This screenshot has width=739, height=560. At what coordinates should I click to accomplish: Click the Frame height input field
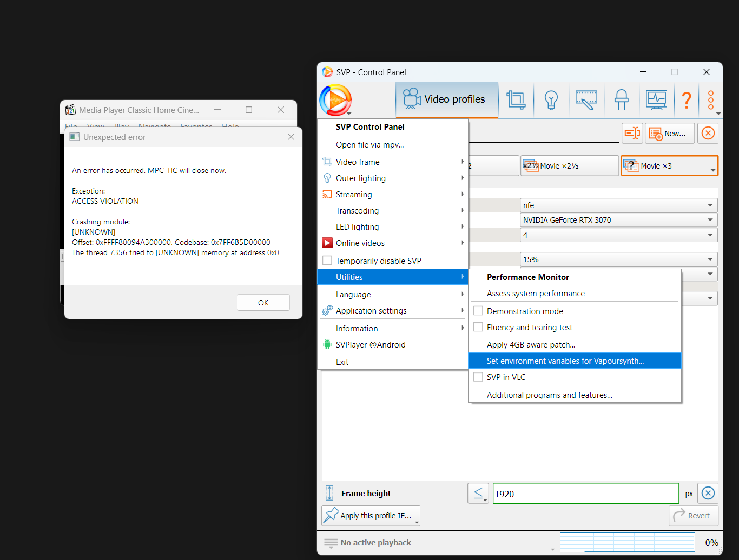[x=585, y=494]
